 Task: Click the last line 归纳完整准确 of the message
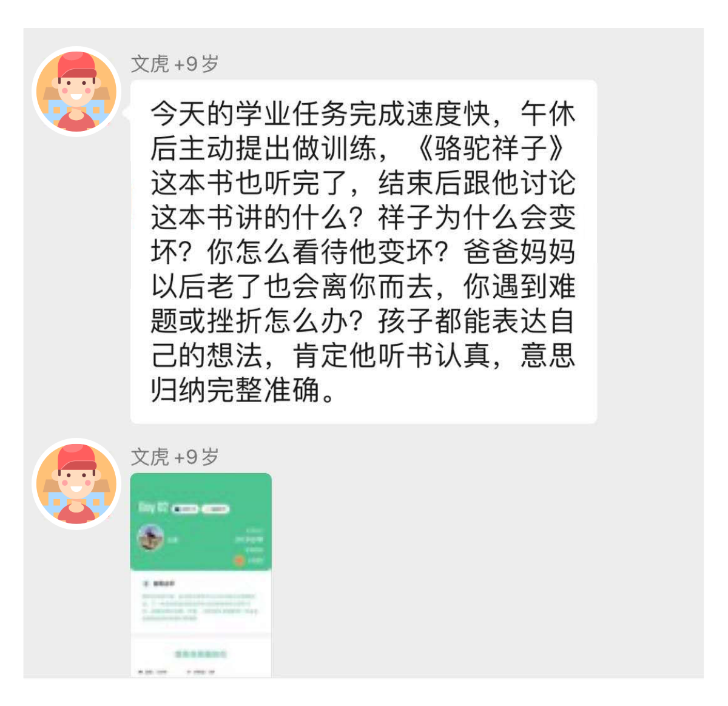(x=243, y=391)
